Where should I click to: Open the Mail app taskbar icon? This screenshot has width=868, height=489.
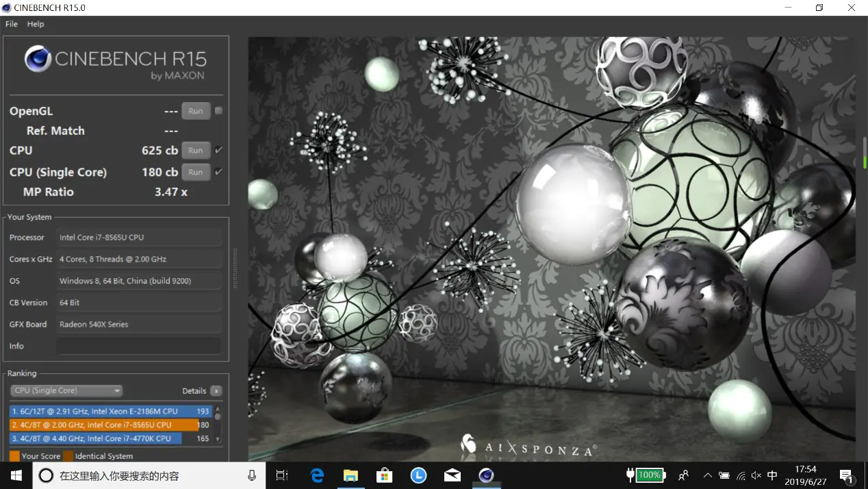(x=452, y=475)
